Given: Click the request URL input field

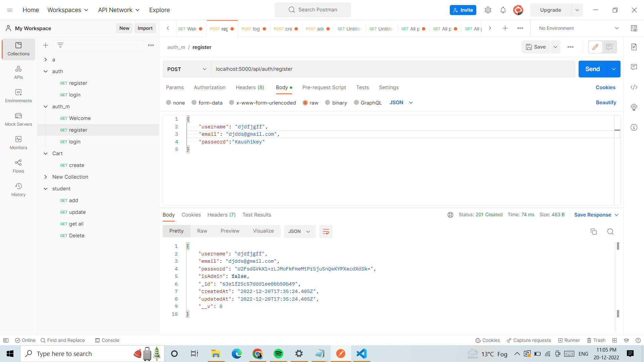Looking at the screenshot, I should tap(369, 69).
